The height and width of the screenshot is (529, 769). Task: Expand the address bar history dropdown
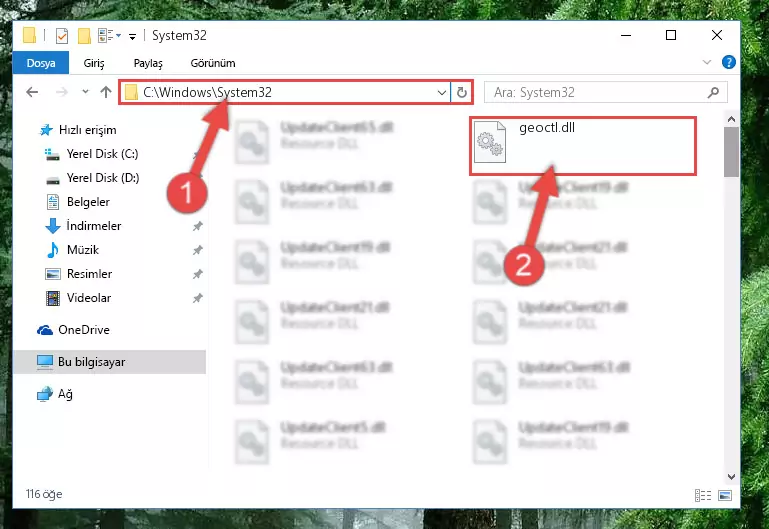point(441,92)
